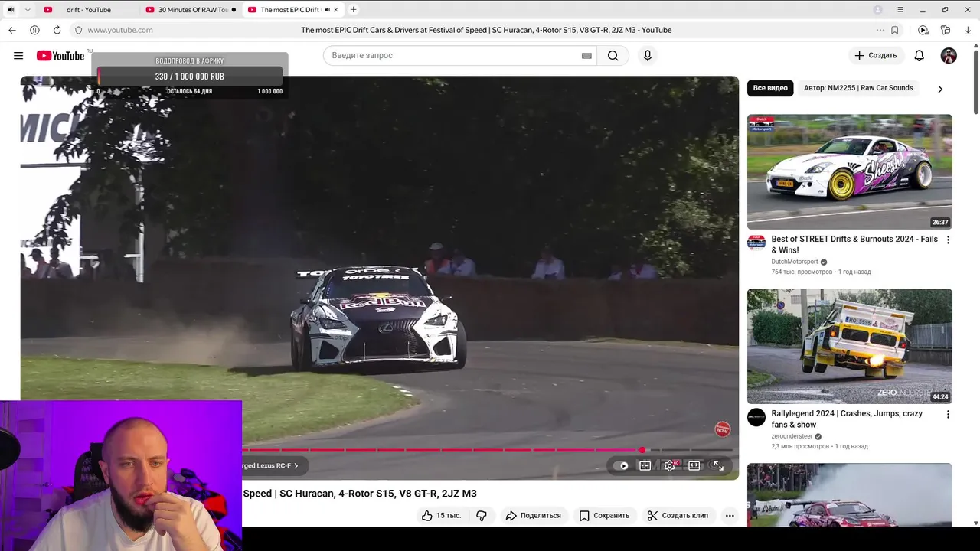Expand the tab list chevron in tab strip
This screenshot has height=551, width=980.
pos(28,10)
